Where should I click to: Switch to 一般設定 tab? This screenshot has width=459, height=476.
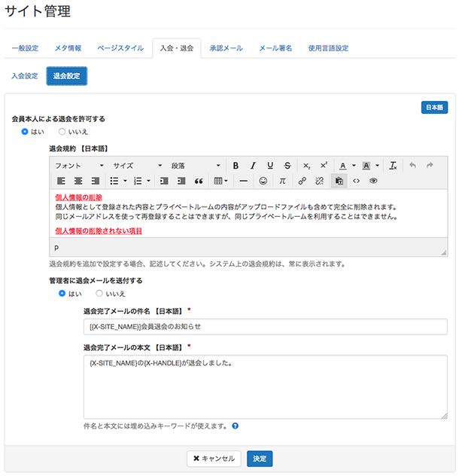click(25, 48)
